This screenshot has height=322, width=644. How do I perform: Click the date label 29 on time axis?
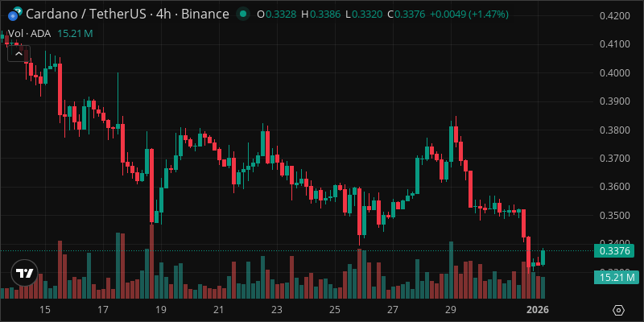point(451,310)
